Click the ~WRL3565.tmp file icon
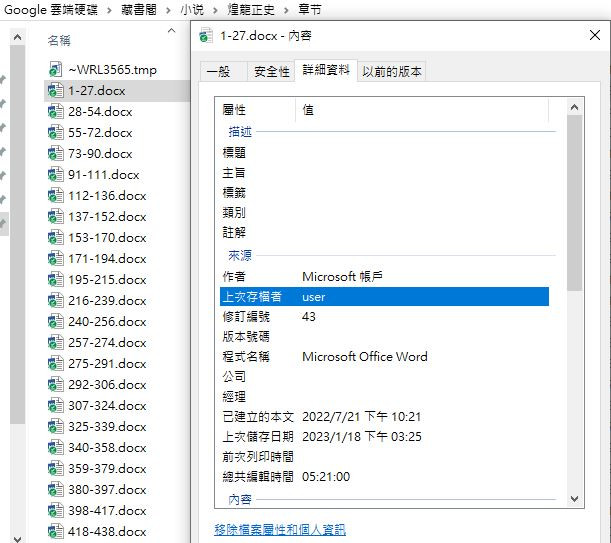This screenshot has height=543, width=611. click(x=56, y=69)
